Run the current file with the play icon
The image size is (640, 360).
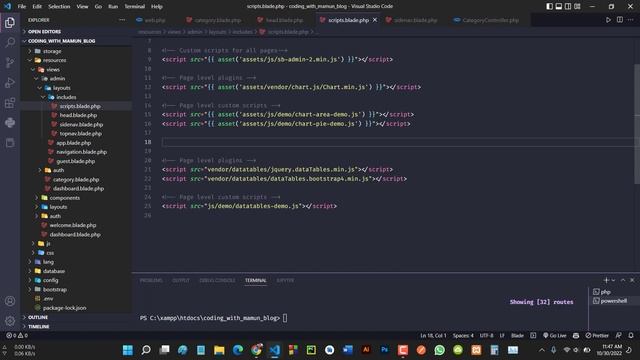pos(608,20)
